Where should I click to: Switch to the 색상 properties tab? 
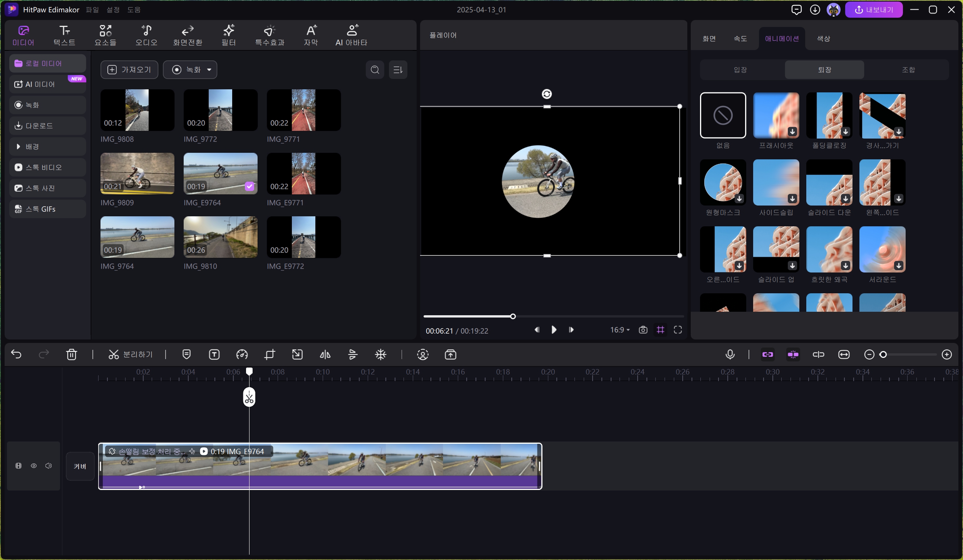pos(823,38)
